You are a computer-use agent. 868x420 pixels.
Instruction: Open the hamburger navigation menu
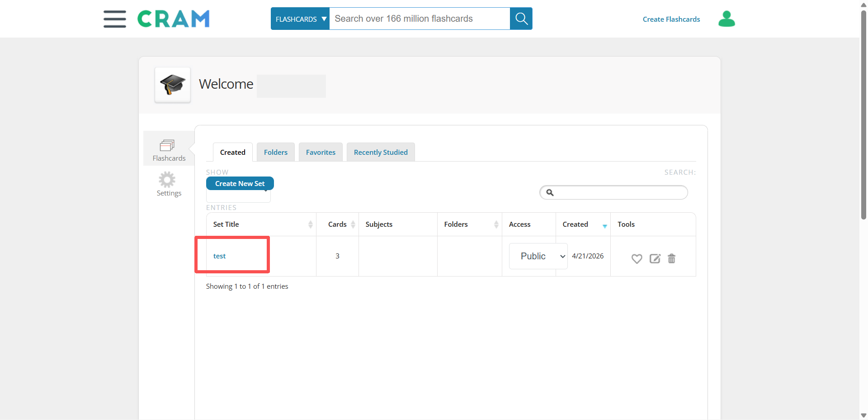(114, 19)
